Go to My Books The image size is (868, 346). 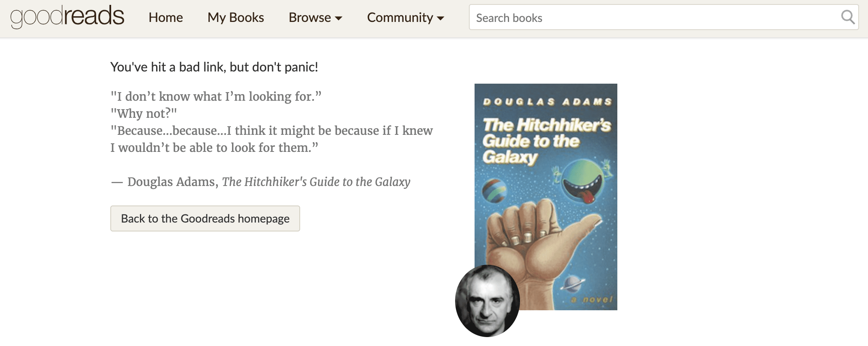[x=236, y=17]
